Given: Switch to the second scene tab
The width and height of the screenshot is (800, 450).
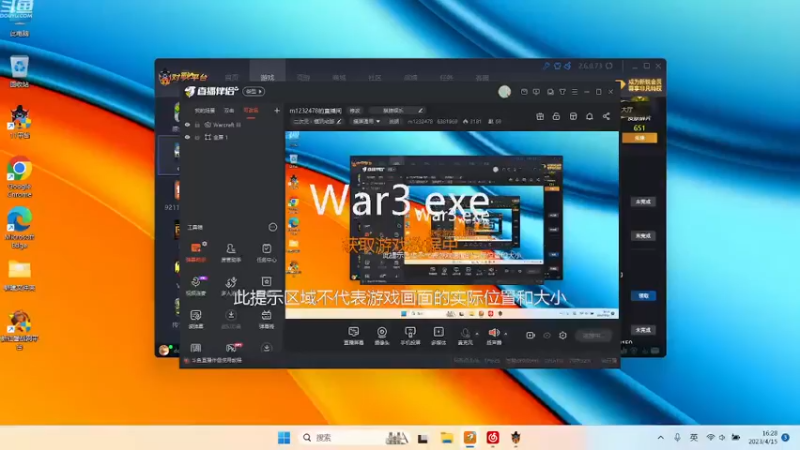Looking at the screenshot, I should pyautogui.click(x=229, y=110).
